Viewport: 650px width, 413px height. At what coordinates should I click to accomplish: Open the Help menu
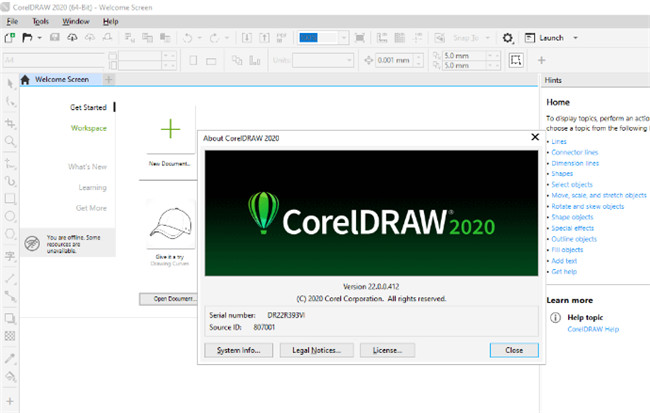pyautogui.click(x=111, y=21)
